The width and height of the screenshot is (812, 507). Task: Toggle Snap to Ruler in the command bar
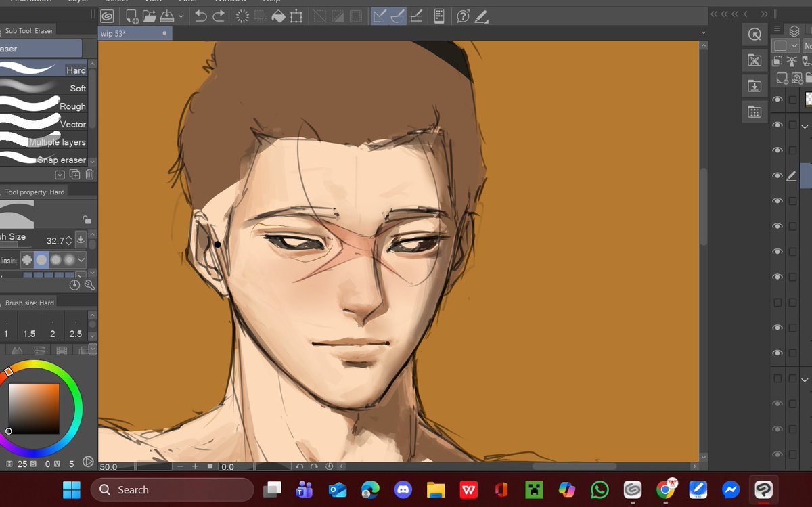(x=380, y=16)
